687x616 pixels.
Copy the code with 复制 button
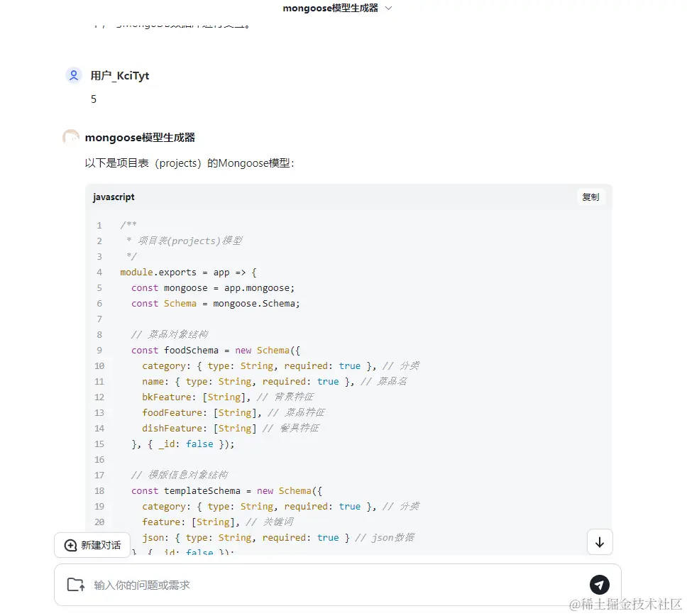click(590, 197)
